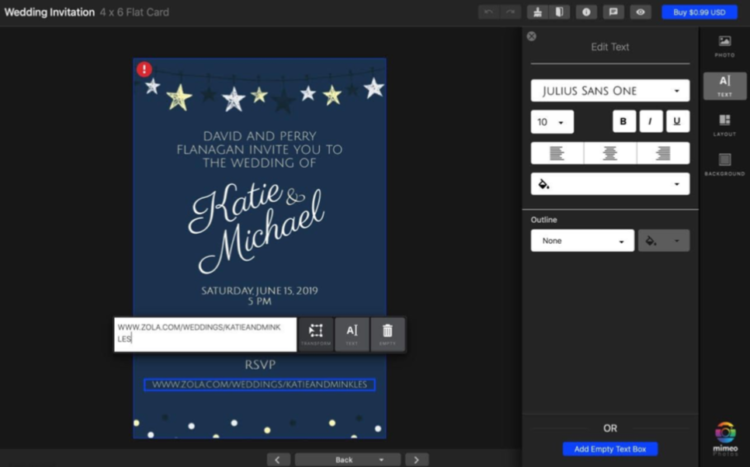The width and height of the screenshot is (750, 467).
Task: Click the paint brush icon in toolbar
Action: [537, 12]
